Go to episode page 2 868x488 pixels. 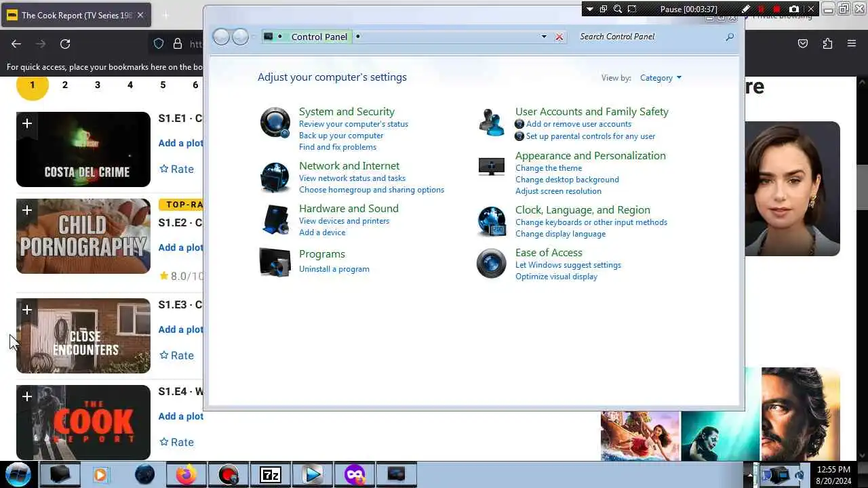65,85
